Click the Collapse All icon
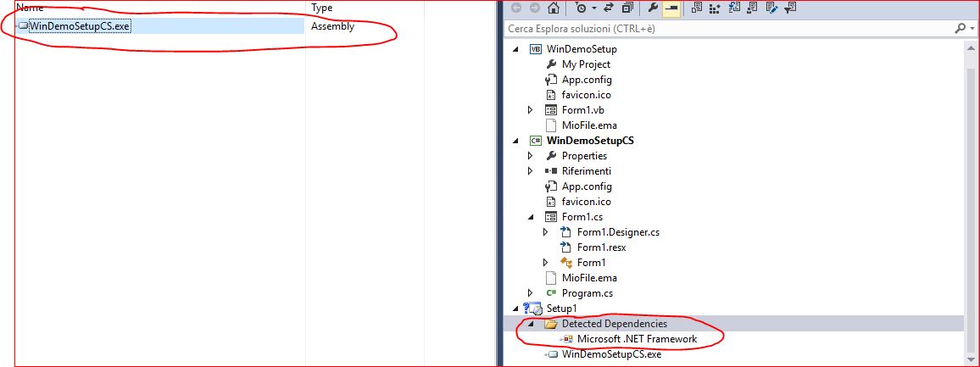The width and height of the screenshot is (980, 367). click(627, 8)
